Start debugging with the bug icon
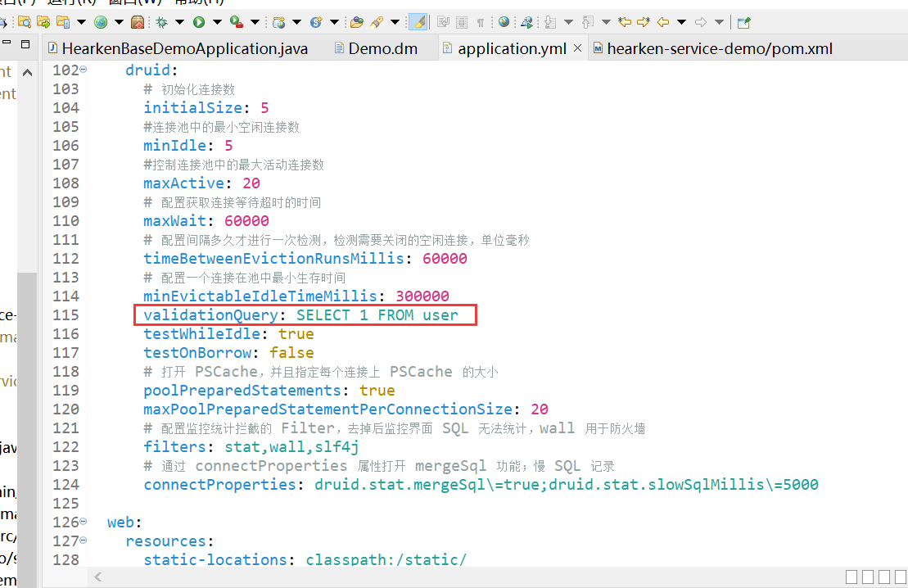 [160, 22]
